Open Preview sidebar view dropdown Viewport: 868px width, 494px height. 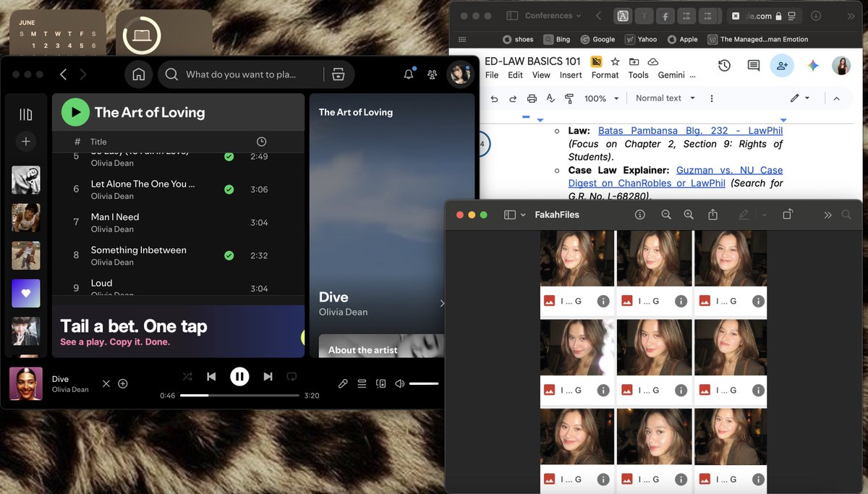[x=514, y=215]
